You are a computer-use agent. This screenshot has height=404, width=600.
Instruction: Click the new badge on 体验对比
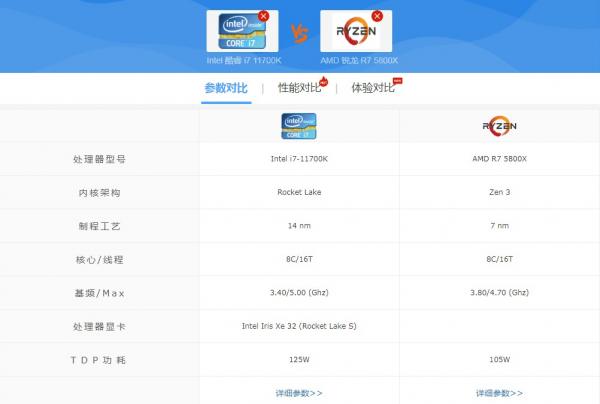[x=398, y=81]
